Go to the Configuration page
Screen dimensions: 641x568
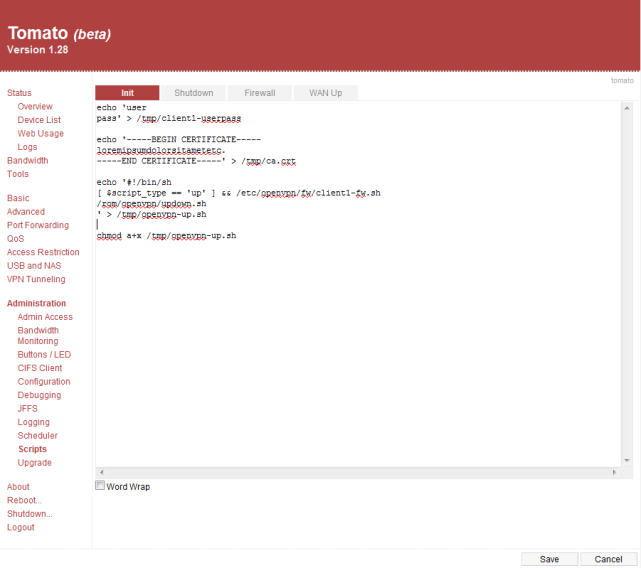click(x=44, y=382)
